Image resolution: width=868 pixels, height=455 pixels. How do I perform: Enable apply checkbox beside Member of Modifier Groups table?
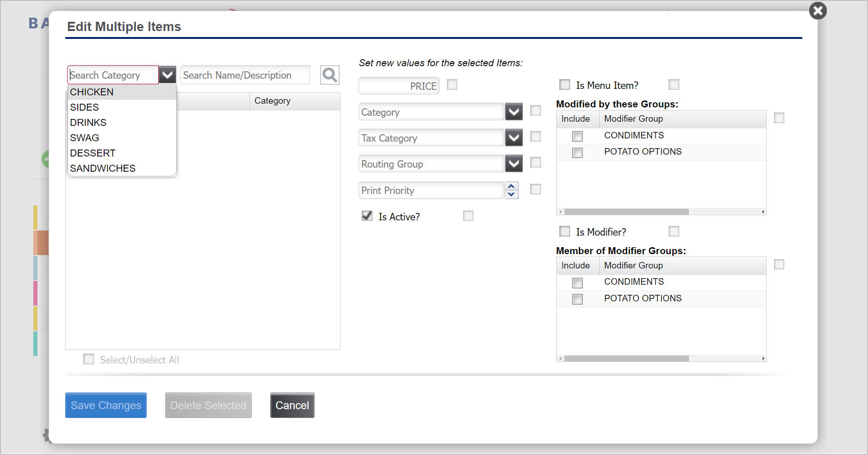pos(779,264)
